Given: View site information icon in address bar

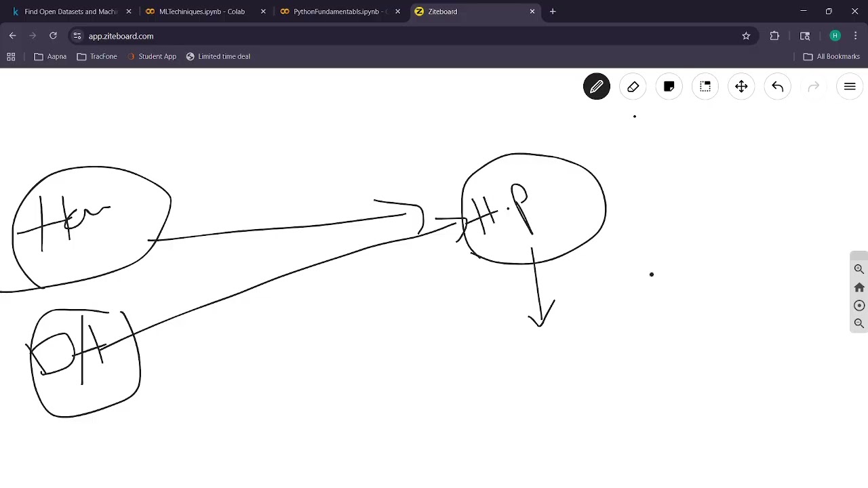Looking at the screenshot, I should click(x=77, y=36).
